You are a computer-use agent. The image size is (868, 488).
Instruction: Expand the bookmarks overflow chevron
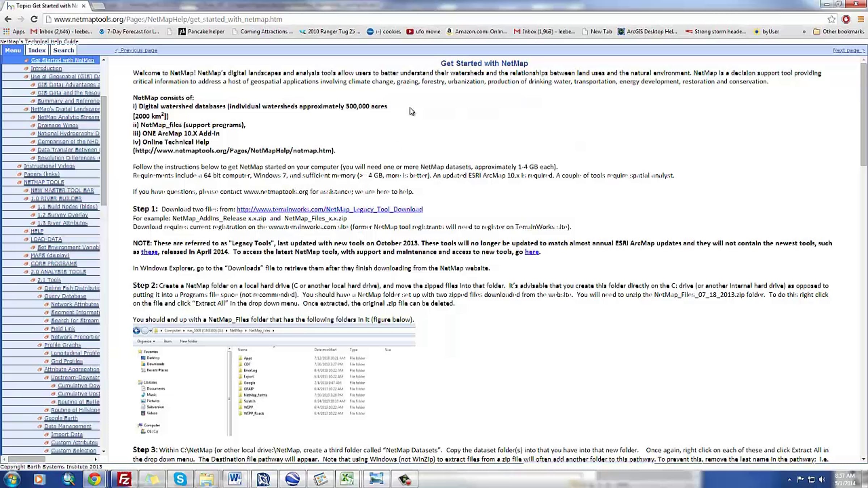pos(804,31)
